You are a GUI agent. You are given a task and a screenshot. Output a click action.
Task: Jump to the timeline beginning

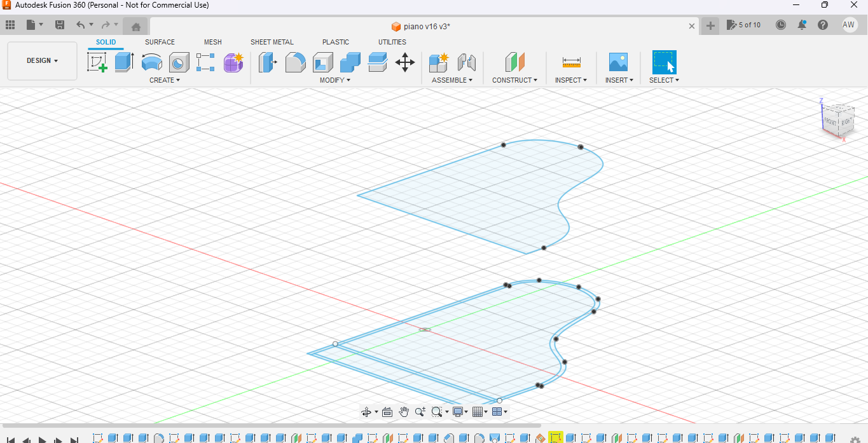click(10, 440)
